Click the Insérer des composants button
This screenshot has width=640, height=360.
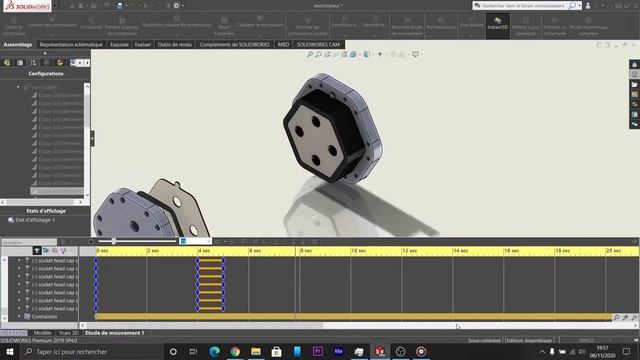53,25
